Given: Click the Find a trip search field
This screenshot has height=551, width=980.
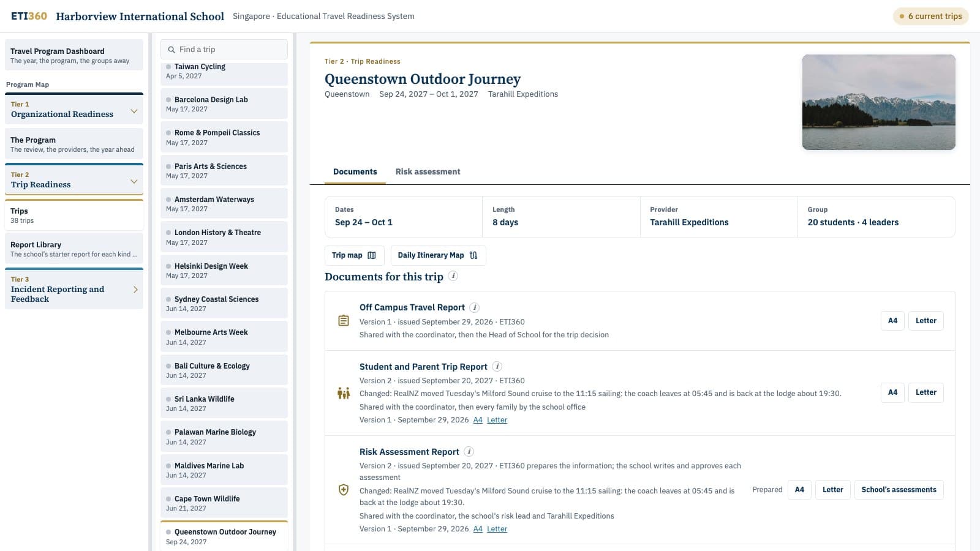Looking at the screenshot, I should [x=224, y=50].
